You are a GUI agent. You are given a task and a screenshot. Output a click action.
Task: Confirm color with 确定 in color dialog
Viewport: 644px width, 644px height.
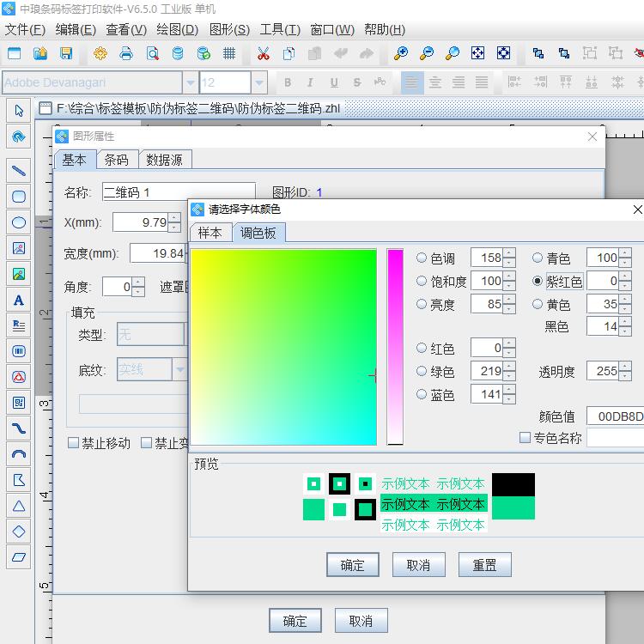pos(352,565)
